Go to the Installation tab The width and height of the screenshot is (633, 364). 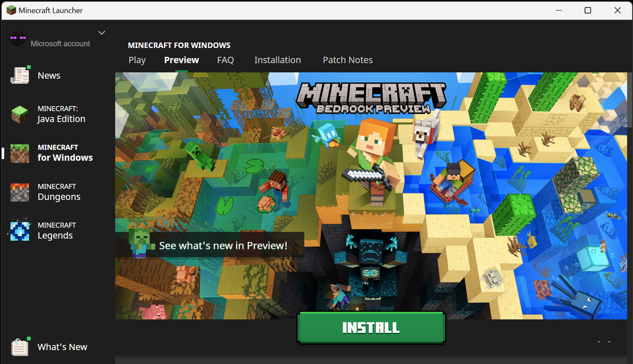[277, 60]
